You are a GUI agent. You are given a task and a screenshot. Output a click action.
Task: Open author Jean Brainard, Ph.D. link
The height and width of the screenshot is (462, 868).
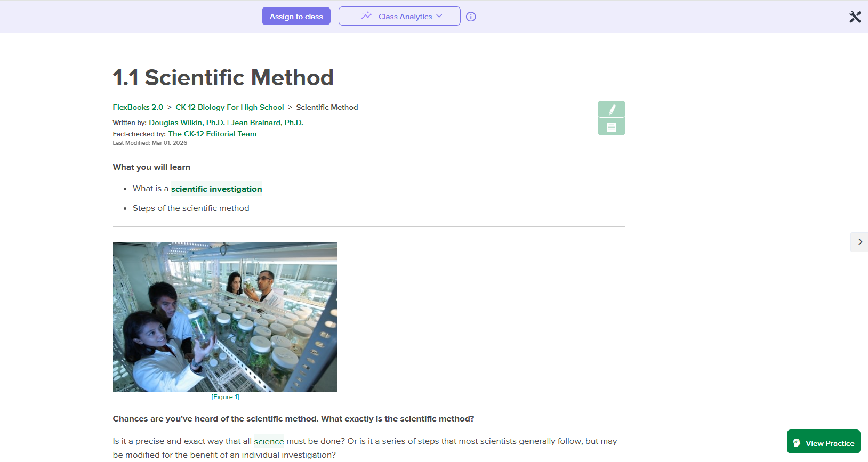pos(267,123)
